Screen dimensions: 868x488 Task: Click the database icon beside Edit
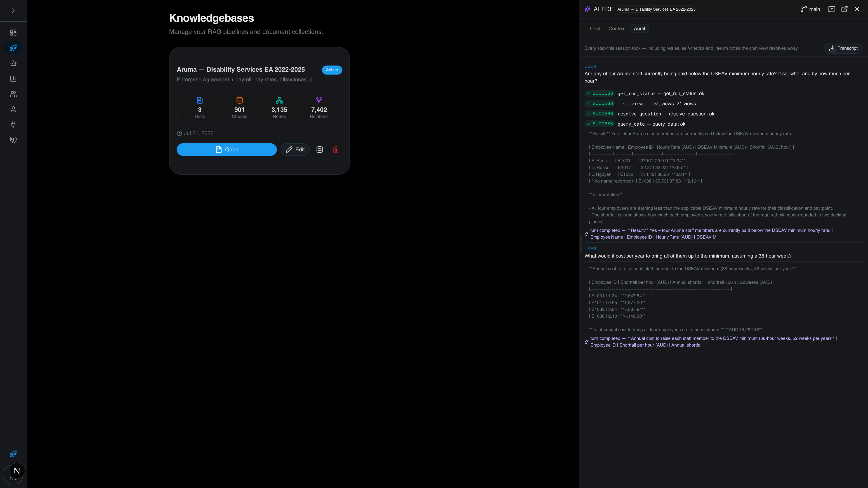319,150
